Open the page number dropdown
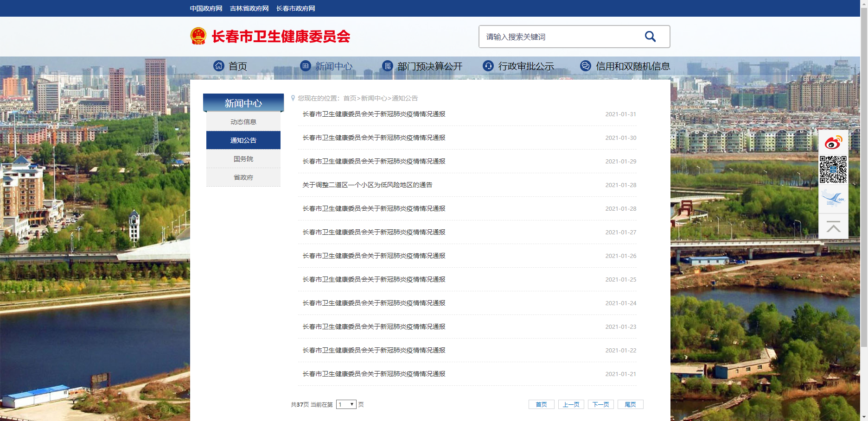 tap(346, 404)
